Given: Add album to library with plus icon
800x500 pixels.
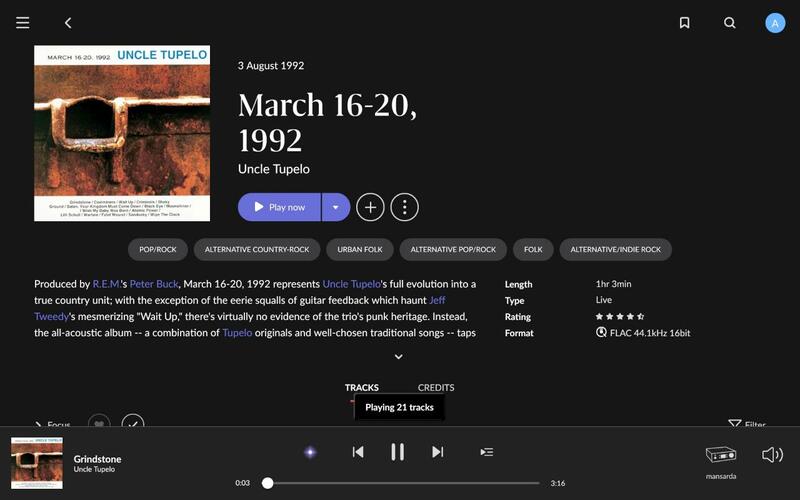Looking at the screenshot, I should 370,207.
